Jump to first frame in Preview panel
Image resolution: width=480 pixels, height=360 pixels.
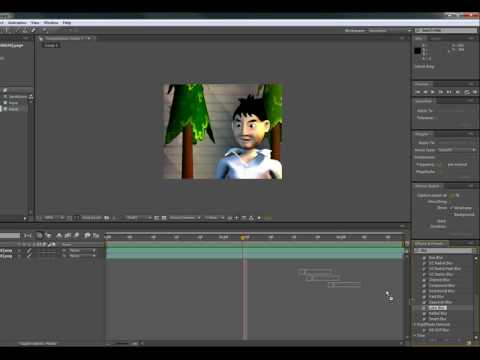point(418,92)
